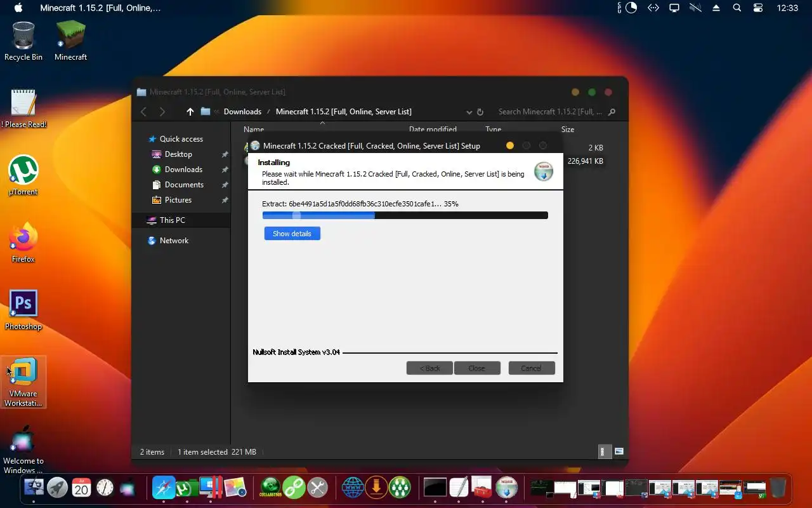
Task: Click the muted volume icon in menu bar
Action: coord(696,8)
